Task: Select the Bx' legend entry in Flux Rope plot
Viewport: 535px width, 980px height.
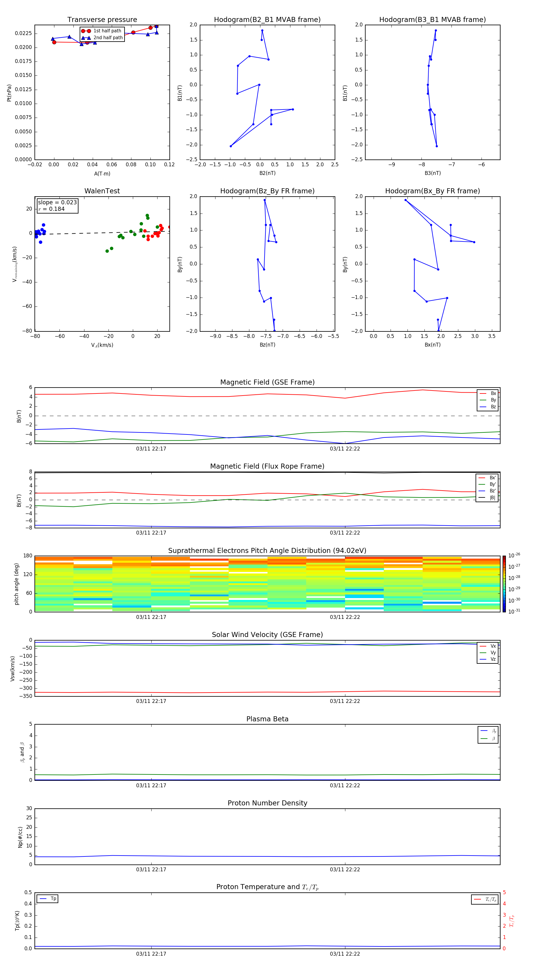Action: pyautogui.click(x=487, y=478)
